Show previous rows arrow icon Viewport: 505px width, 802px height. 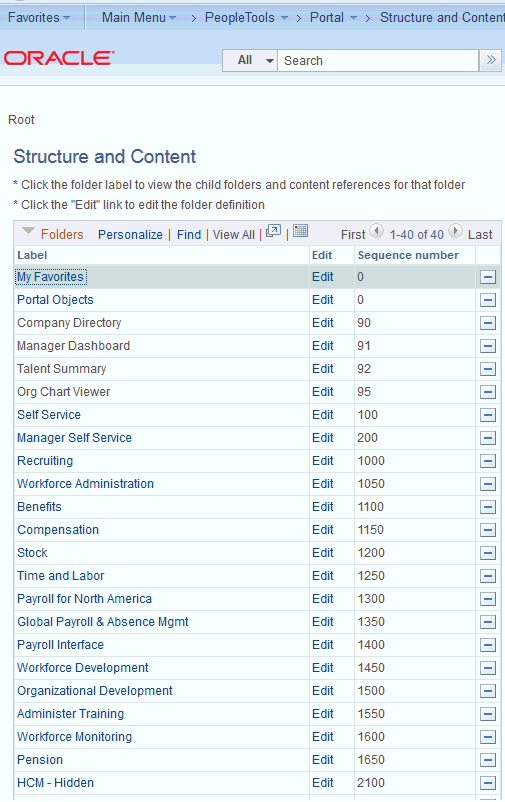coord(377,231)
